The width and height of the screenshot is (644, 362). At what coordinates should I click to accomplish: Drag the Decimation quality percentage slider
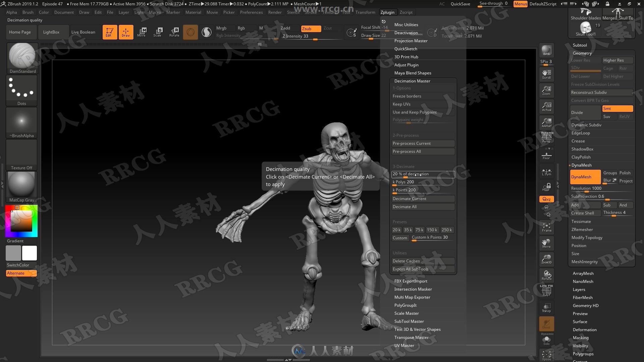[423, 173]
